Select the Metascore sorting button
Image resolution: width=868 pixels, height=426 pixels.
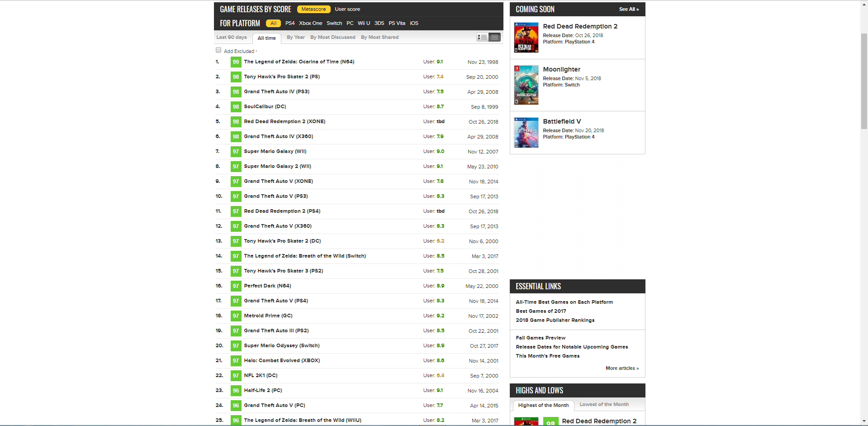pos(313,9)
